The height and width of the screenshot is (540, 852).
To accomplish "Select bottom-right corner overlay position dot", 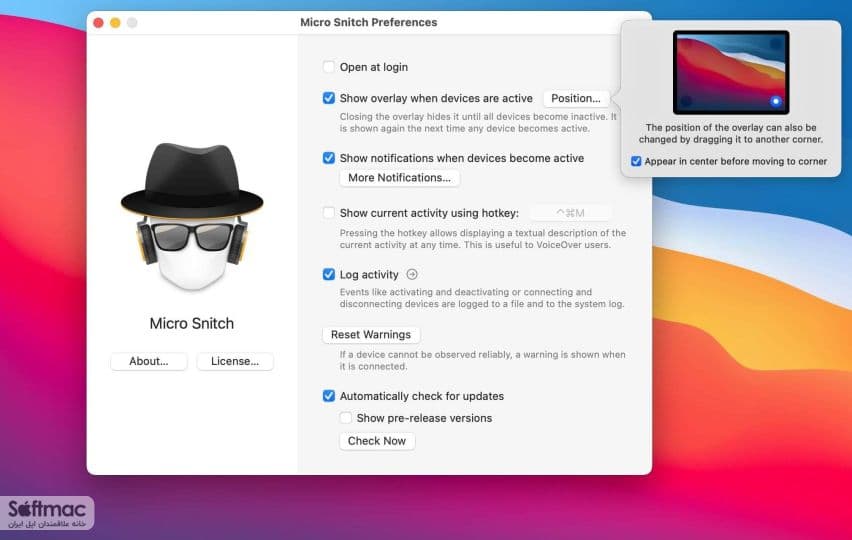I will point(775,101).
